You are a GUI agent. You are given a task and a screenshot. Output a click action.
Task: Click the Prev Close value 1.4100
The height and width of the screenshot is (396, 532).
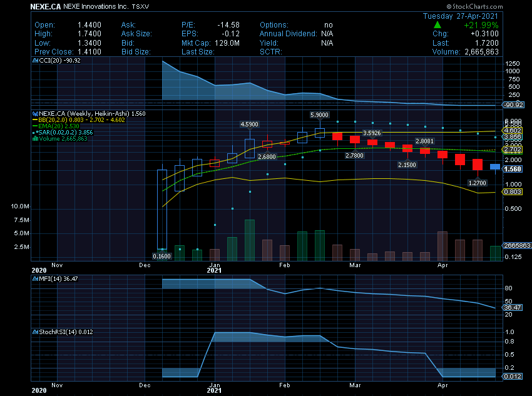click(90, 52)
